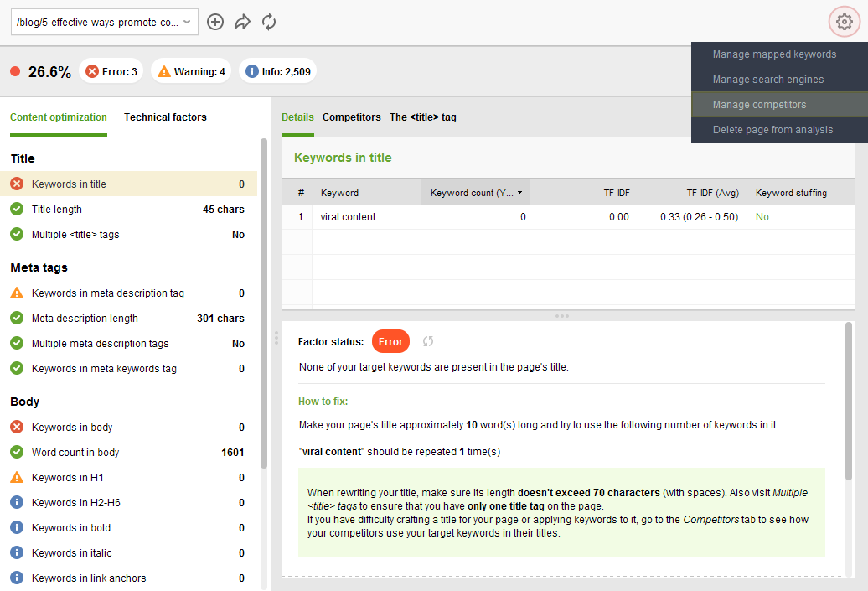The width and height of the screenshot is (868, 591).
Task: Click check icon for Keywords in meta keywords tag
Action: coord(17,368)
